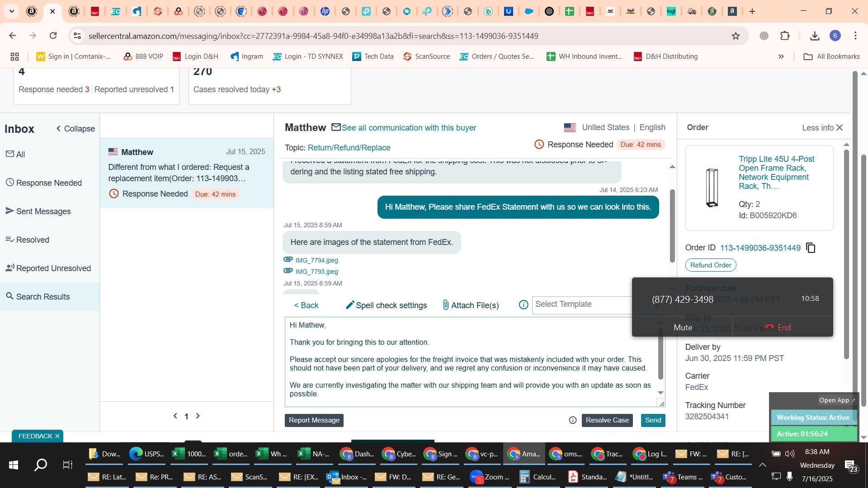Click info icon next to Resolve Case
Image resolution: width=868 pixels, height=488 pixels.
point(573,420)
